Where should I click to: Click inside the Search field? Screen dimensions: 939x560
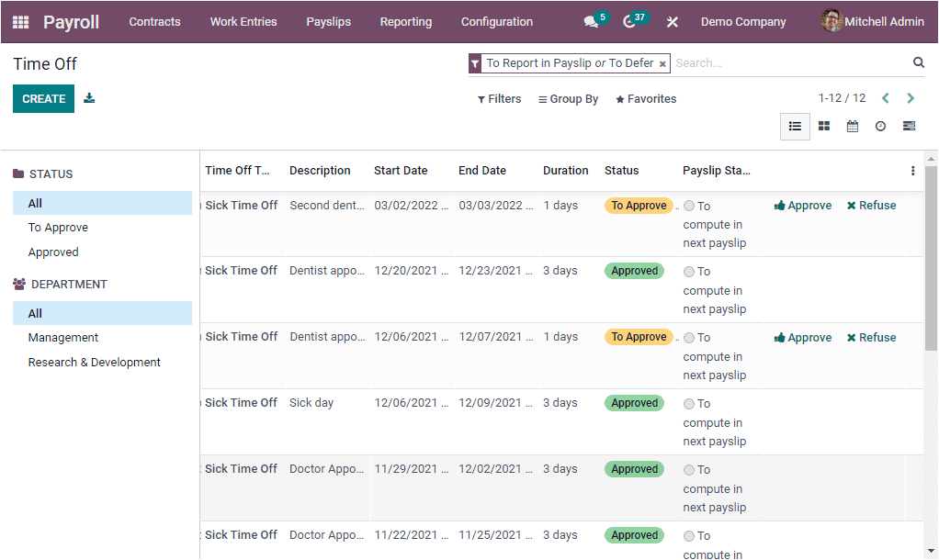[x=781, y=62]
